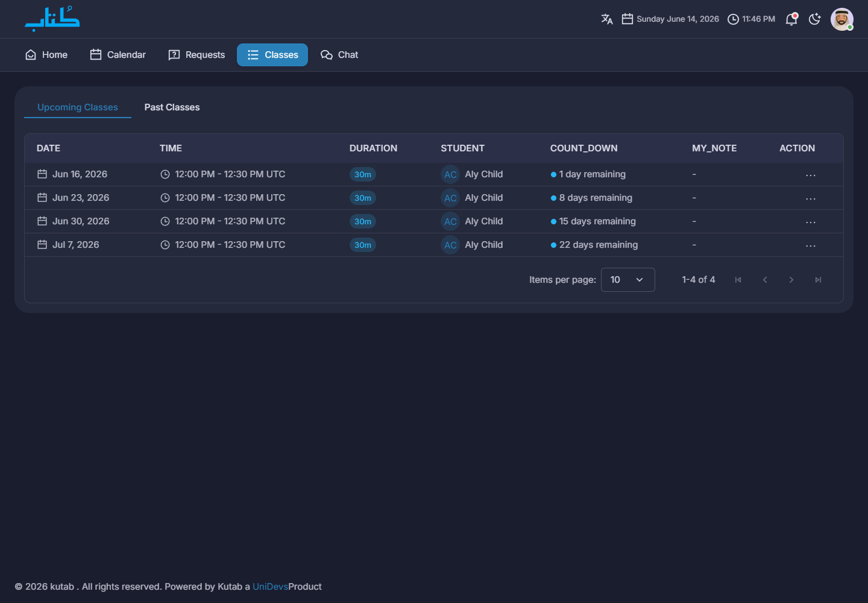868x603 pixels.
Task: Click the 30m duration badge for Jun 30
Action: [363, 222]
